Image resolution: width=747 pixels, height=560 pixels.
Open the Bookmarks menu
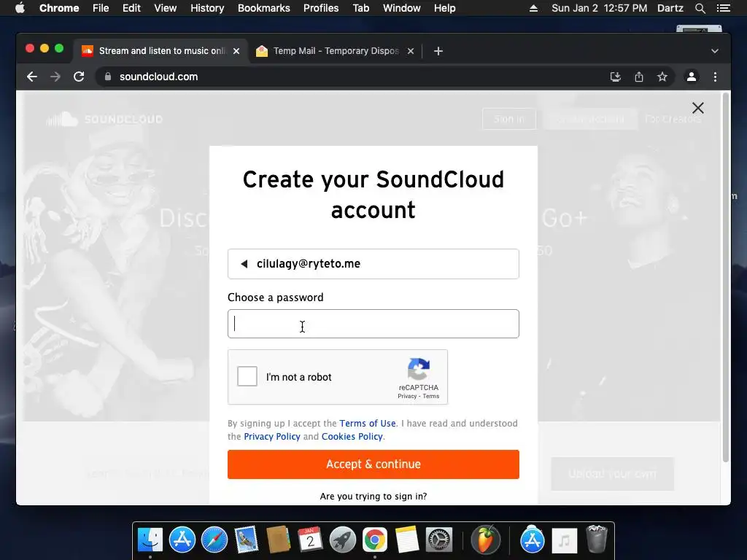[x=264, y=8]
